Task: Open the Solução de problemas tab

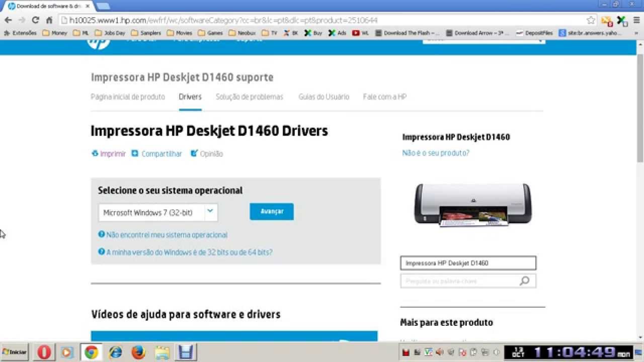Action: 250,97
